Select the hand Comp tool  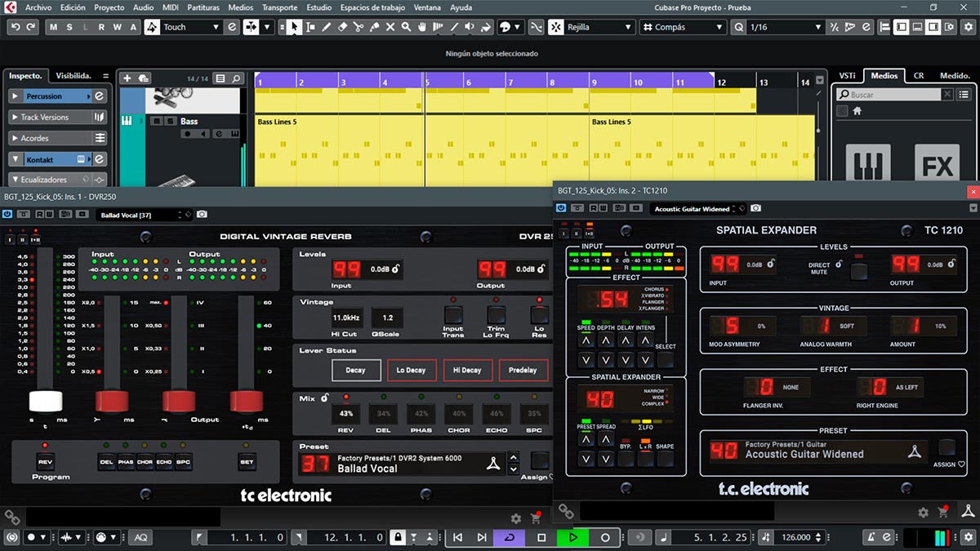[422, 27]
